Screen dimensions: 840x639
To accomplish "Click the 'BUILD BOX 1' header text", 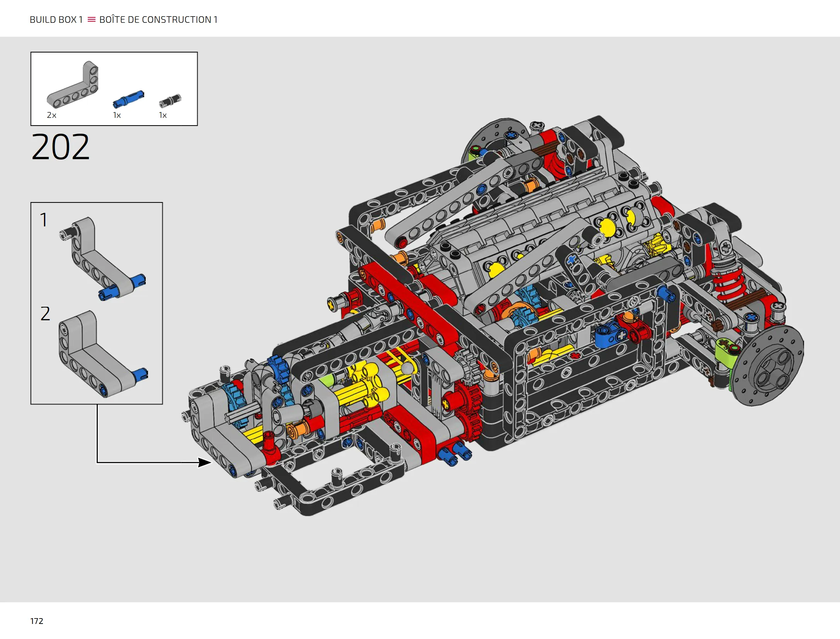I will click(x=56, y=20).
